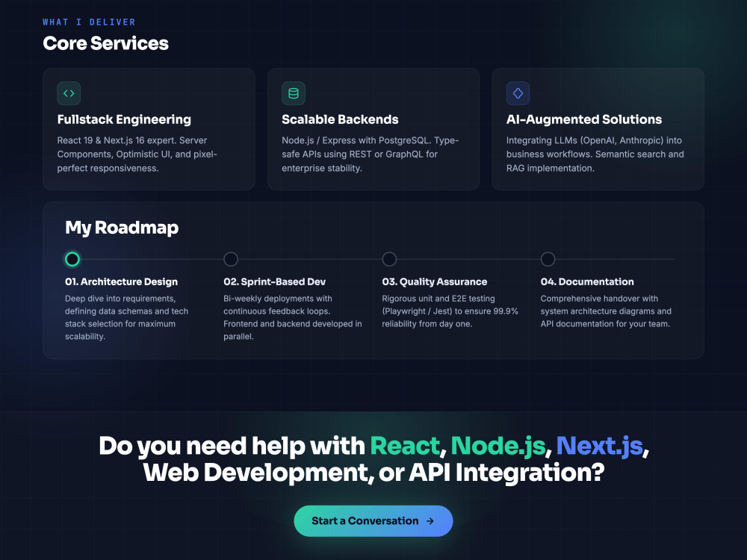
Task: Click the 04. Documentation title
Action: click(x=587, y=282)
